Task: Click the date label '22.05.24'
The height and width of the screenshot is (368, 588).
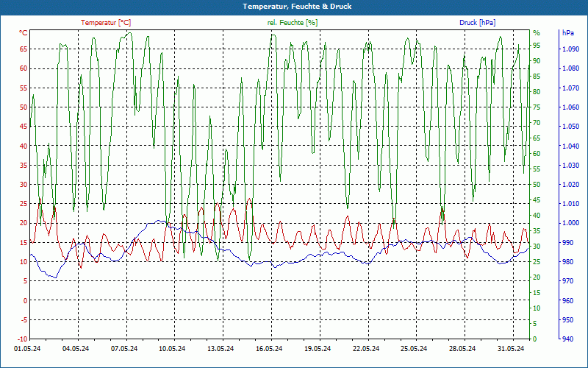Action: click(x=365, y=349)
